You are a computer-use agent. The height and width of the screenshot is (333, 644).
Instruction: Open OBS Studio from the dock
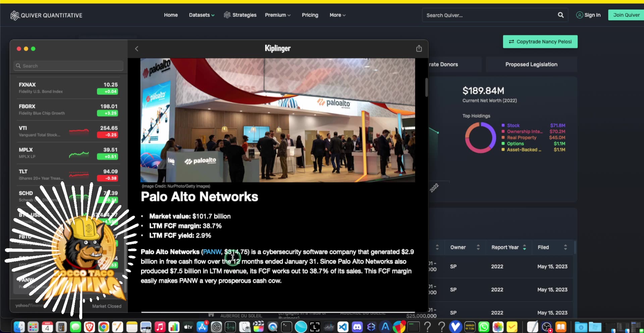click(x=547, y=326)
